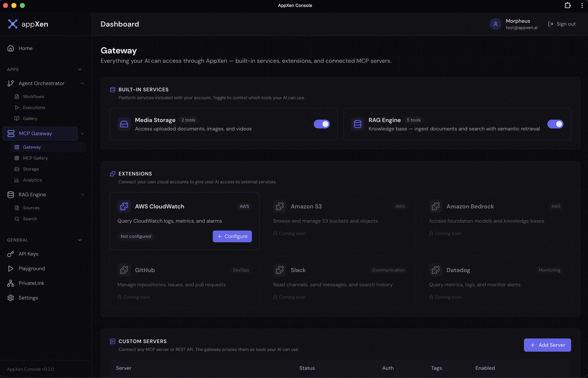Image resolution: width=588 pixels, height=378 pixels.
Task: Expand the Agent Orchestrator section
Action: point(83,83)
